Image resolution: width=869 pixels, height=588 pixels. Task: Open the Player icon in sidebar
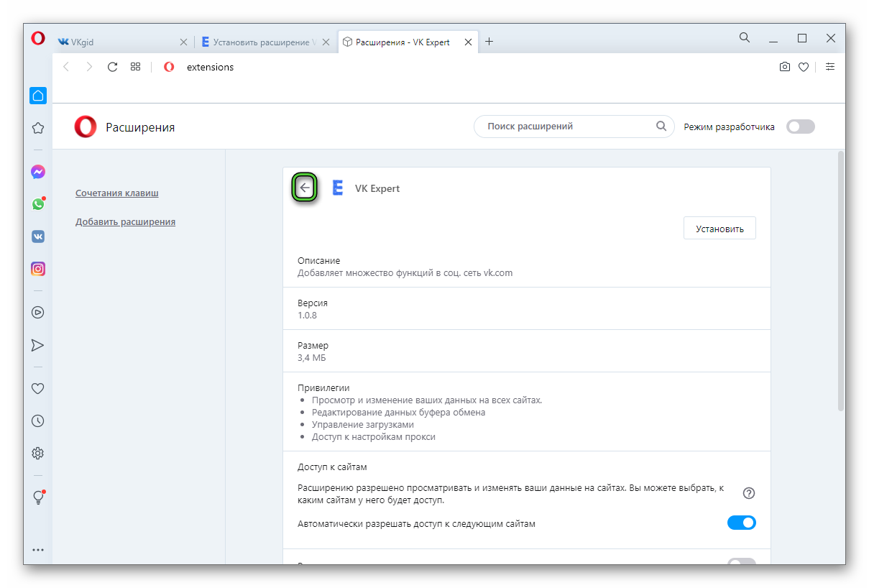click(x=38, y=313)
